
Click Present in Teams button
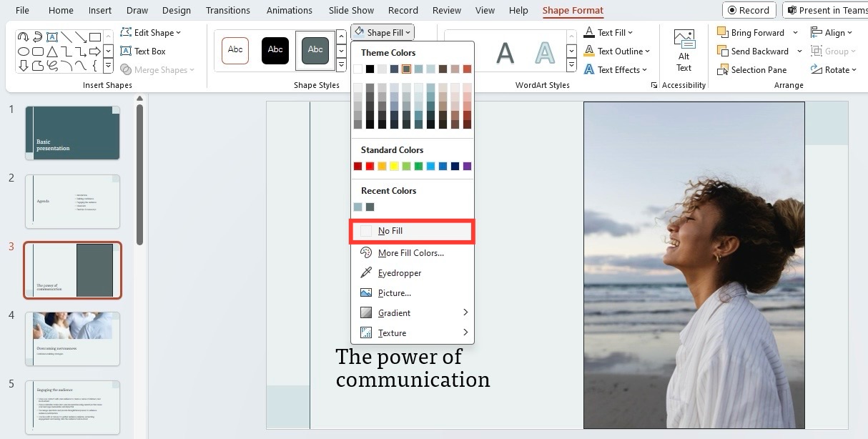coord(826,10)
